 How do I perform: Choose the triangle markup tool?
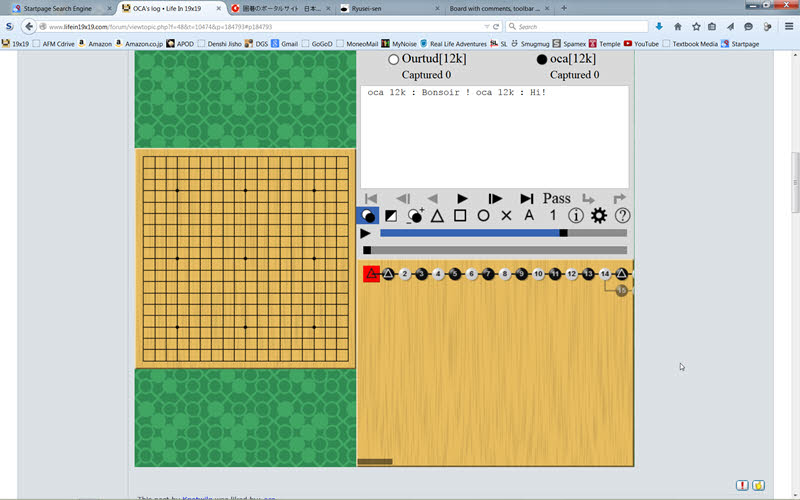click(437, 215)
